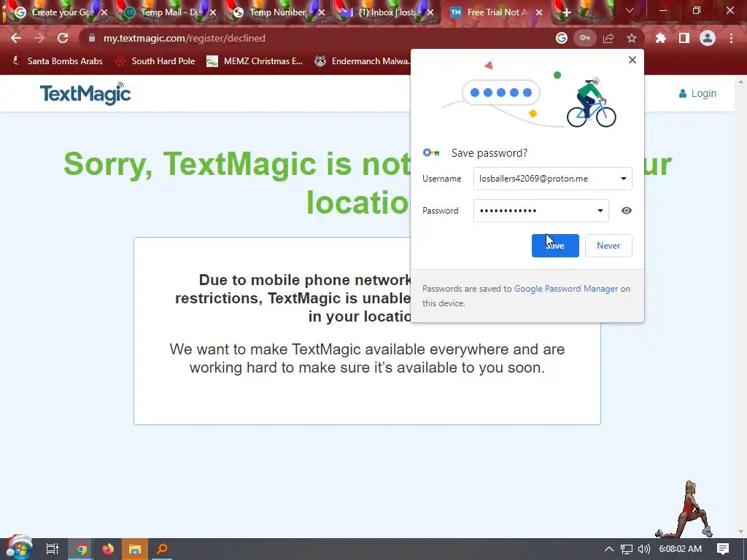Save the password
This screenshot has height=560, width=747.
555,246
